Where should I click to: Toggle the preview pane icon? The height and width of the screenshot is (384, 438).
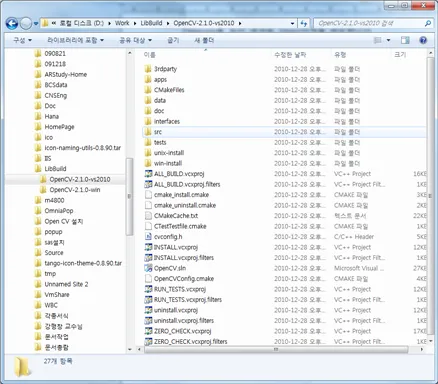click(x=405, y=40)
